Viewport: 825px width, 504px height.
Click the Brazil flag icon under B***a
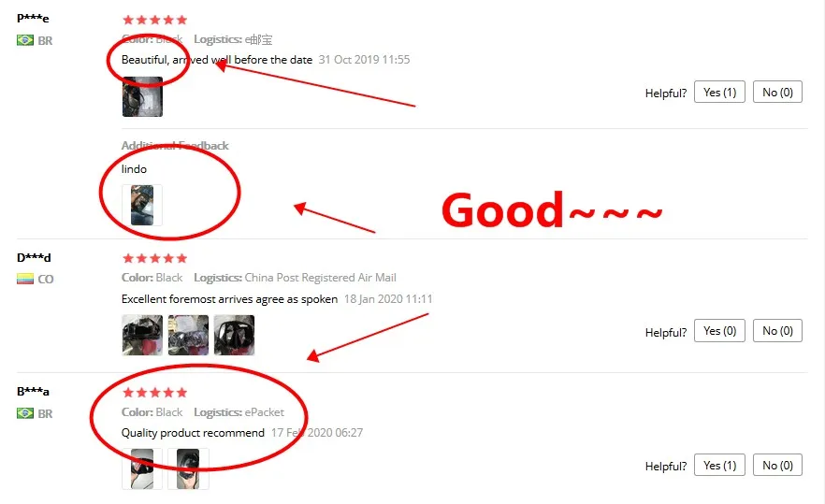tap(24, 413)
